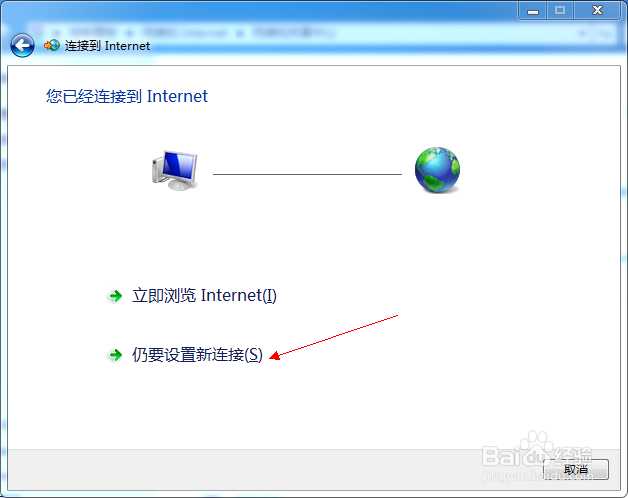Choose 仍要设置新连接(S) option
This screenshot has width=628, height=498.
click(197, 355)
